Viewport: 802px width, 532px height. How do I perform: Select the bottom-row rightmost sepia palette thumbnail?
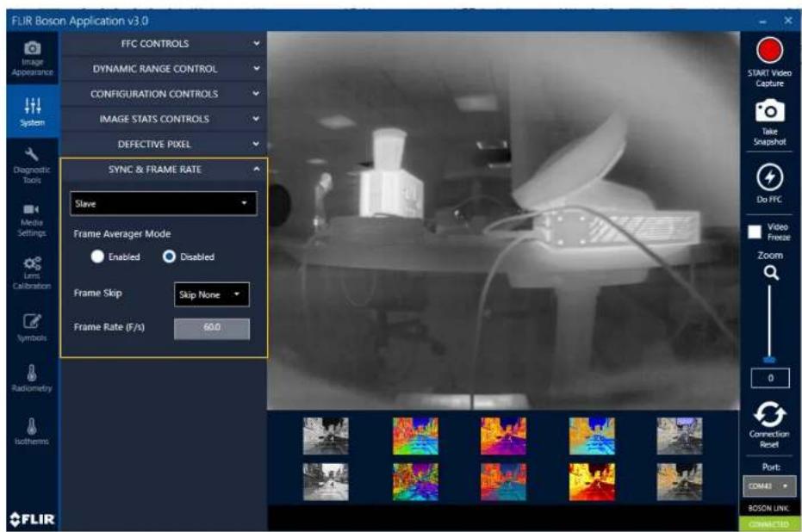(679, 482)
